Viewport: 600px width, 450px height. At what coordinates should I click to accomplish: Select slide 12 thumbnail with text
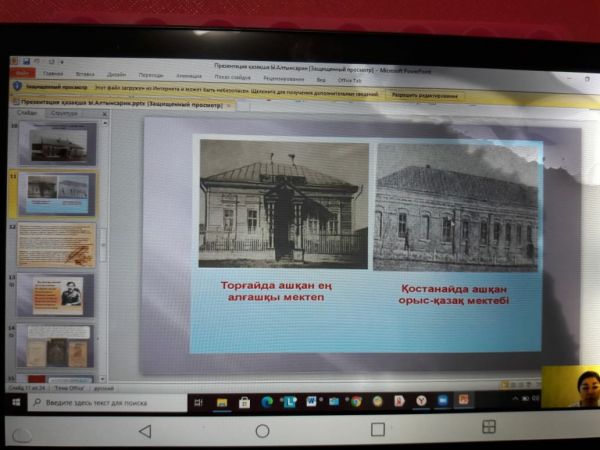pos(56,244)
